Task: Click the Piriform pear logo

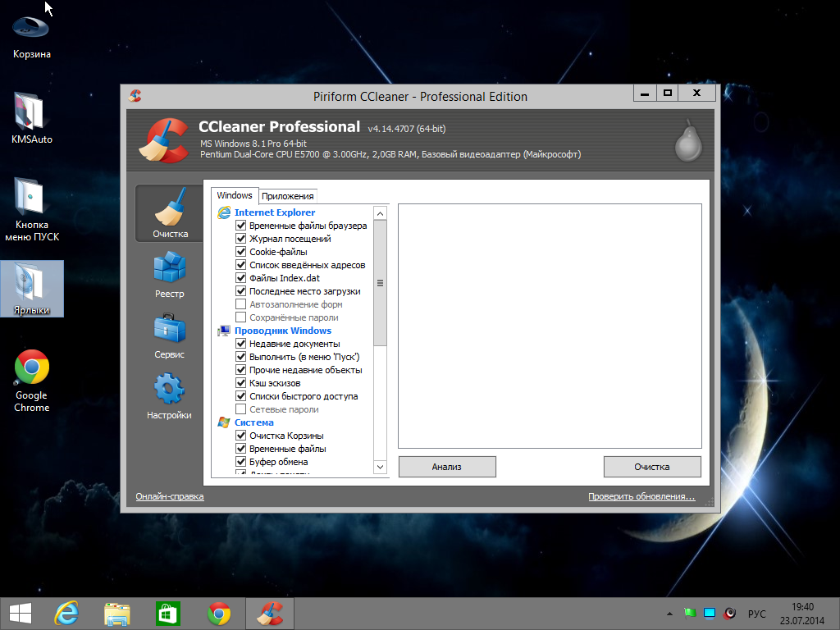Action: (688, 140)
